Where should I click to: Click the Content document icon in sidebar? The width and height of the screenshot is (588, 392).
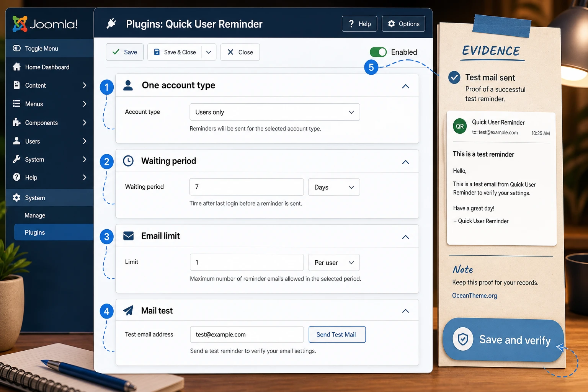point(16,85)
